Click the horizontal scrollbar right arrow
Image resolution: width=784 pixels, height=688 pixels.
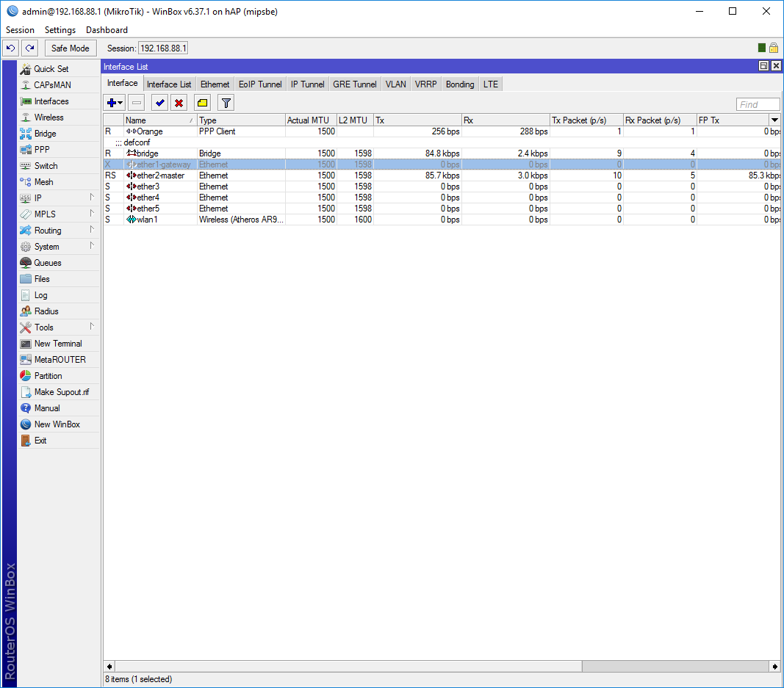coord(774,667)
